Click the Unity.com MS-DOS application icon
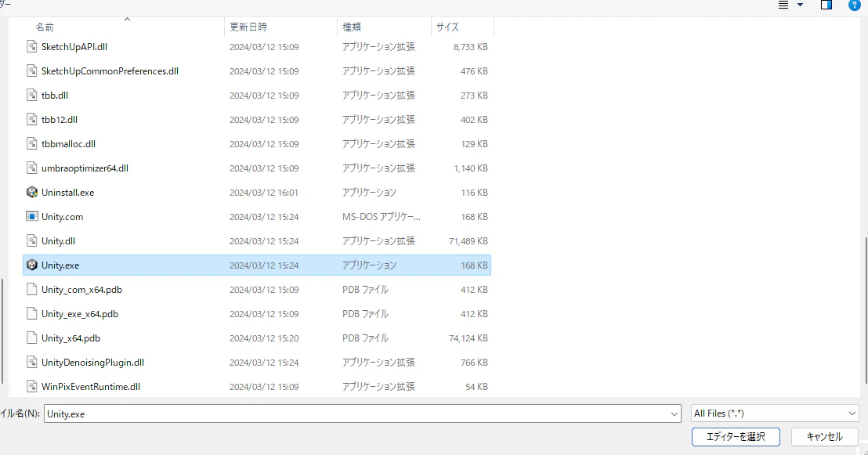Image resolution: width=868 pixels, height=455 pixels. point(32,216)
